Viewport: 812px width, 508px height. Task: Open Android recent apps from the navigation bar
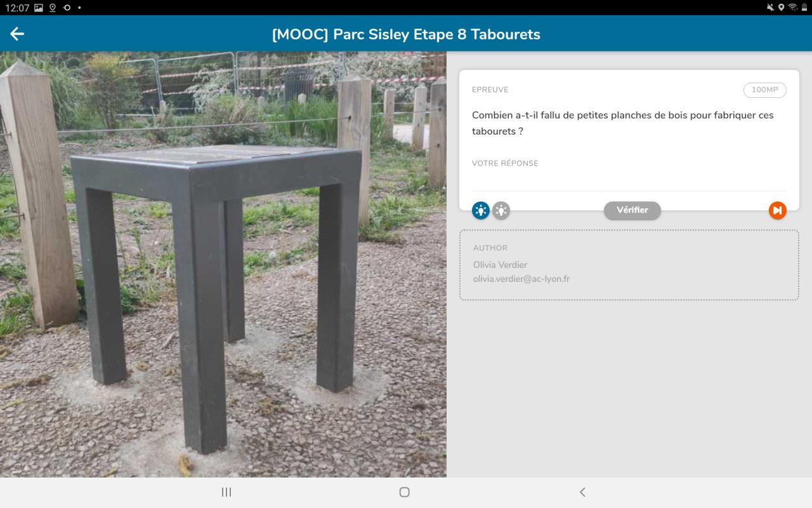point(226,491)
